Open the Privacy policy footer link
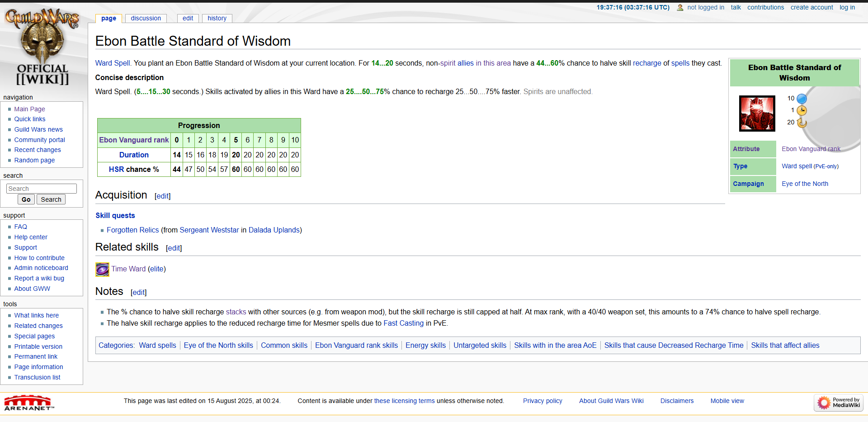The width and height of the screenshot is (868, 422). click(x=542, y=401)
